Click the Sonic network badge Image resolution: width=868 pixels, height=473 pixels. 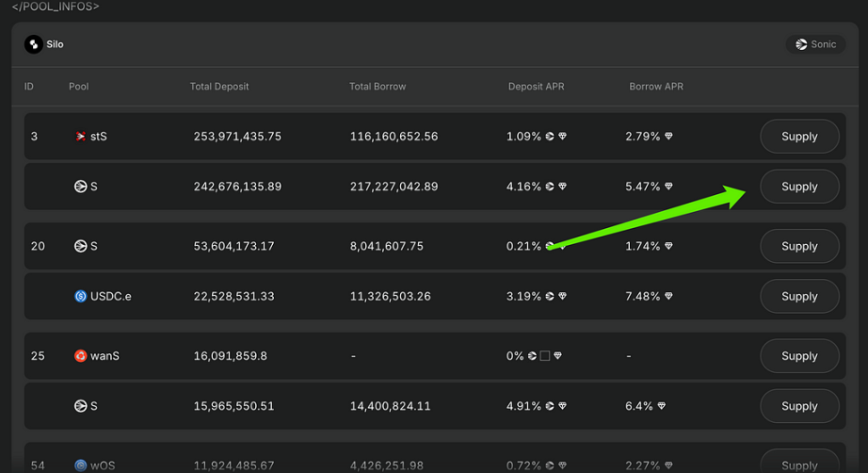[x=815, y=44]
